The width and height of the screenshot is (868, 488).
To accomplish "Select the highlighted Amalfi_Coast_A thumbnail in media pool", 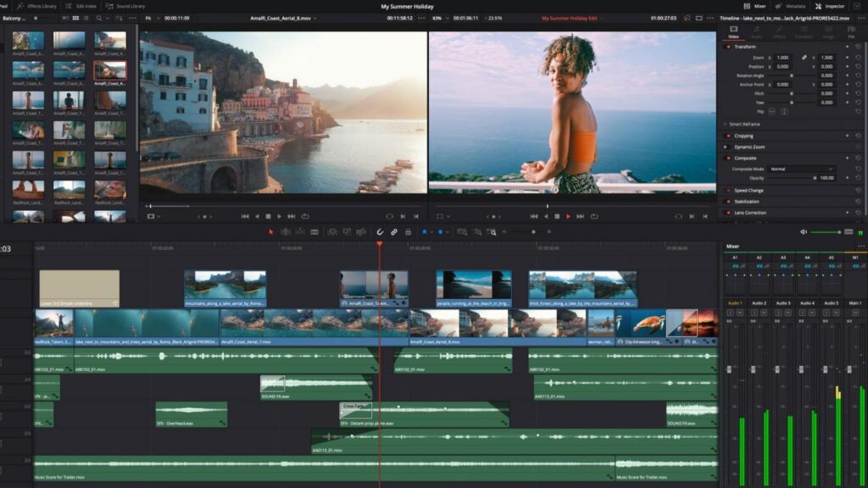I will [109, 71].
